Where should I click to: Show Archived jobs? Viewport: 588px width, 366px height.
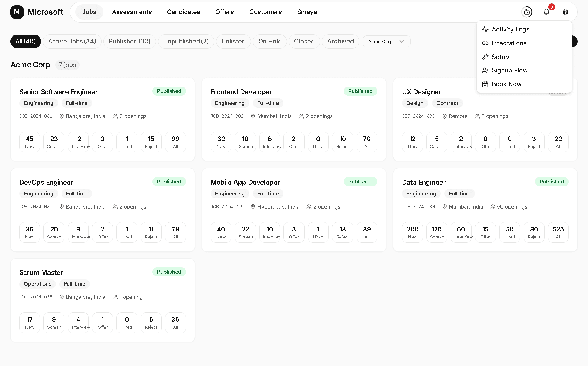click(x=340, y=41)
